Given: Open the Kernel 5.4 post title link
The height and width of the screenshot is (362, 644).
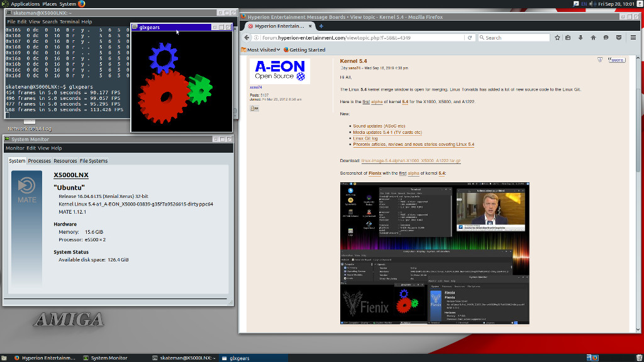Looking at the screenshot, I should [353, 61].
